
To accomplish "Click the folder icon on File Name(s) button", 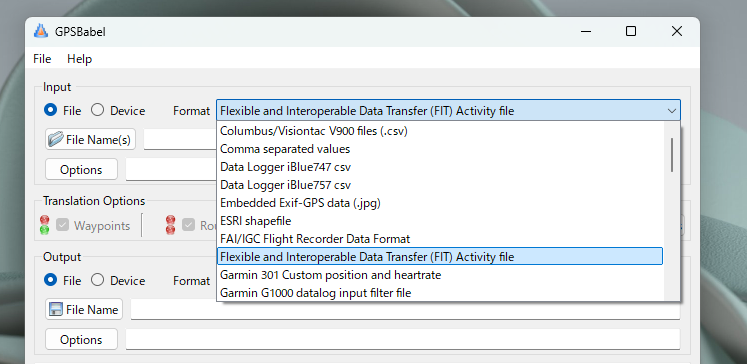I will coord(56,139).
